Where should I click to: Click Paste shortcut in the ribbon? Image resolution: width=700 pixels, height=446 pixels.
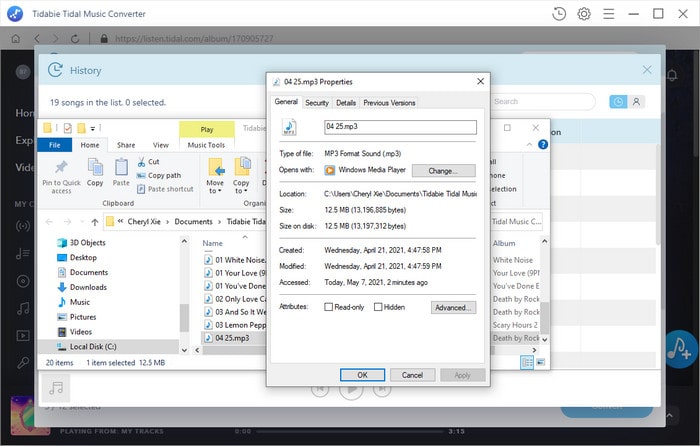[165, 189]
